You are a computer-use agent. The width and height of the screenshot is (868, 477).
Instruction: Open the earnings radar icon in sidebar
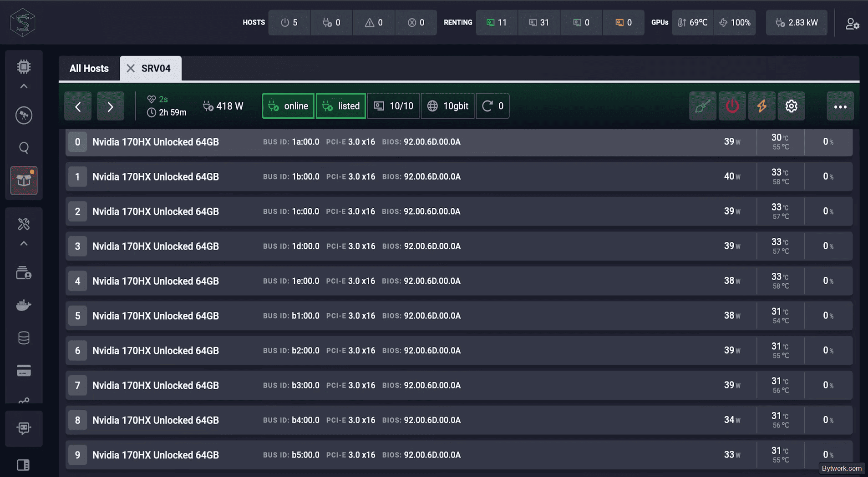pyautogui.click(x=24, y=115)
